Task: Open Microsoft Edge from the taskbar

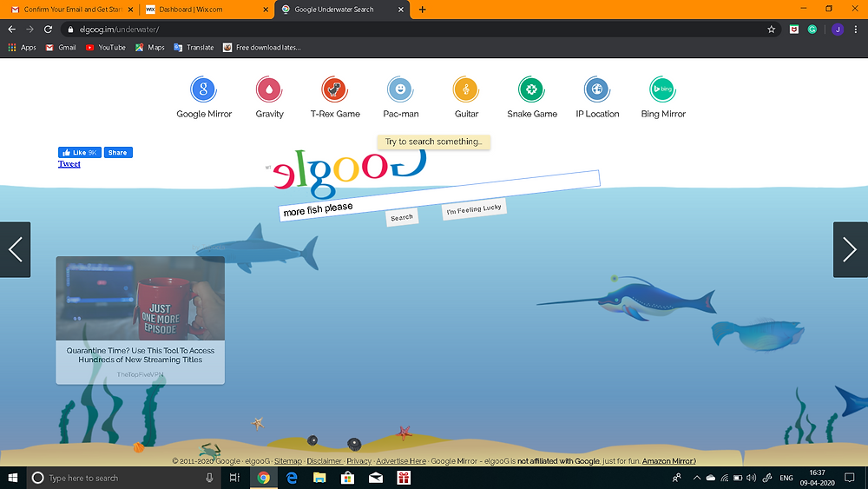Action: (x=291, y=478)
